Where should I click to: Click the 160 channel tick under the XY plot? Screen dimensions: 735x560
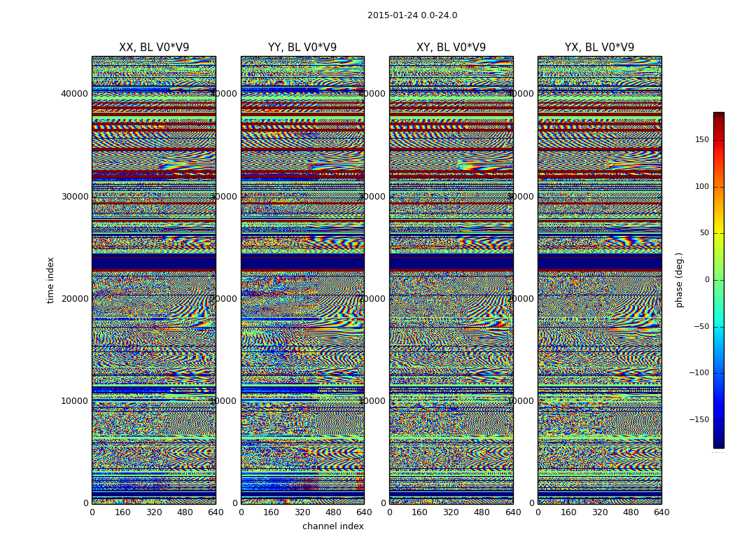pos(420,512)
